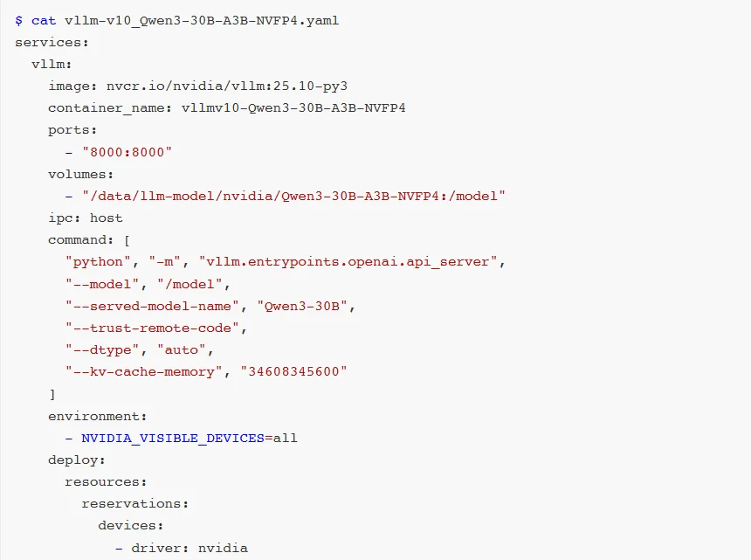
Task: Click the "environment:" key
Action: click(98, 416)
